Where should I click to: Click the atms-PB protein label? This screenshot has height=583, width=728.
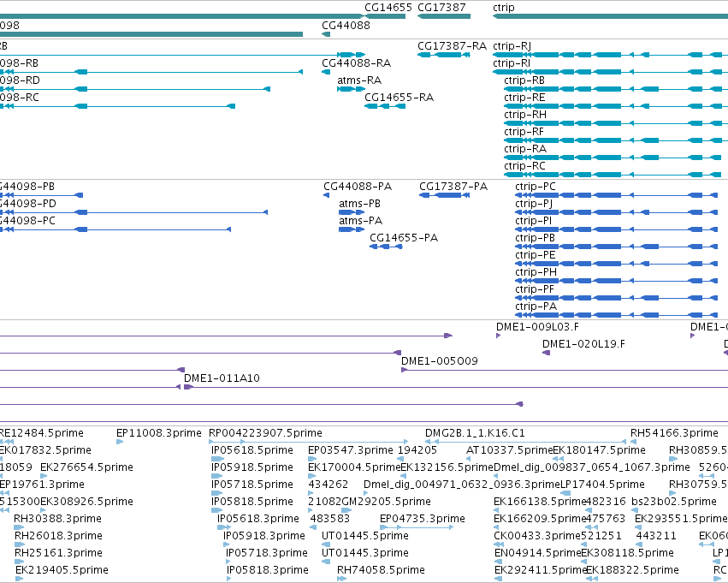click(360, 204)
